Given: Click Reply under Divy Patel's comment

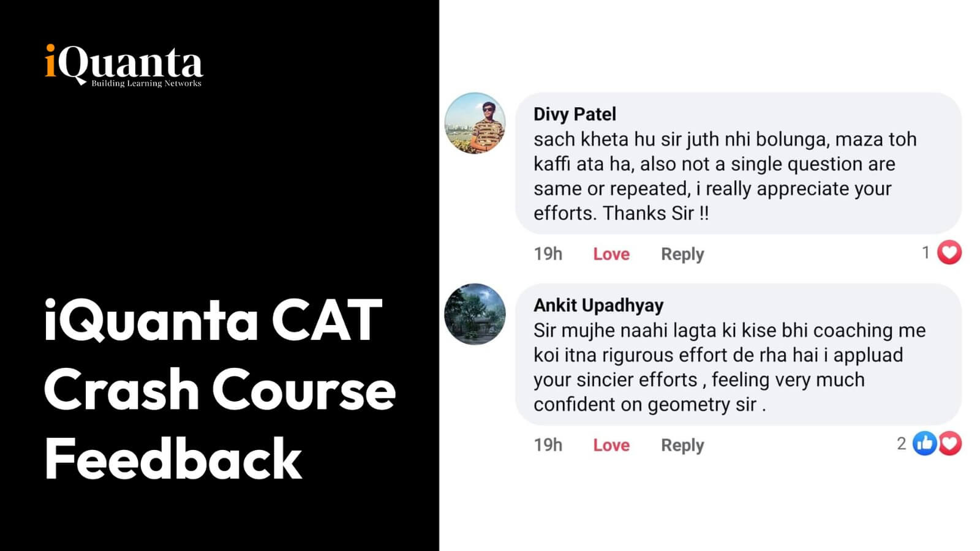Looking at the screenshot, I should [682, 254].
